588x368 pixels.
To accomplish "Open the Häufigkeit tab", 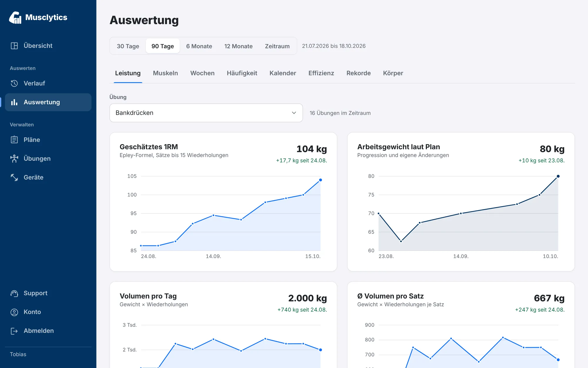I will 242,73.
